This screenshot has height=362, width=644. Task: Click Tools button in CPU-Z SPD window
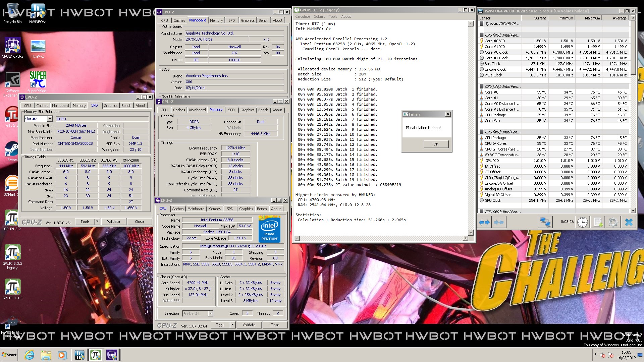pos(85,222)
